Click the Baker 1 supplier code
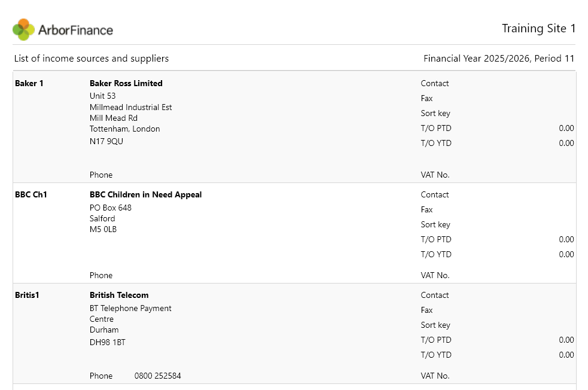This screenshot has width=588, height=390. pos(29,83)
